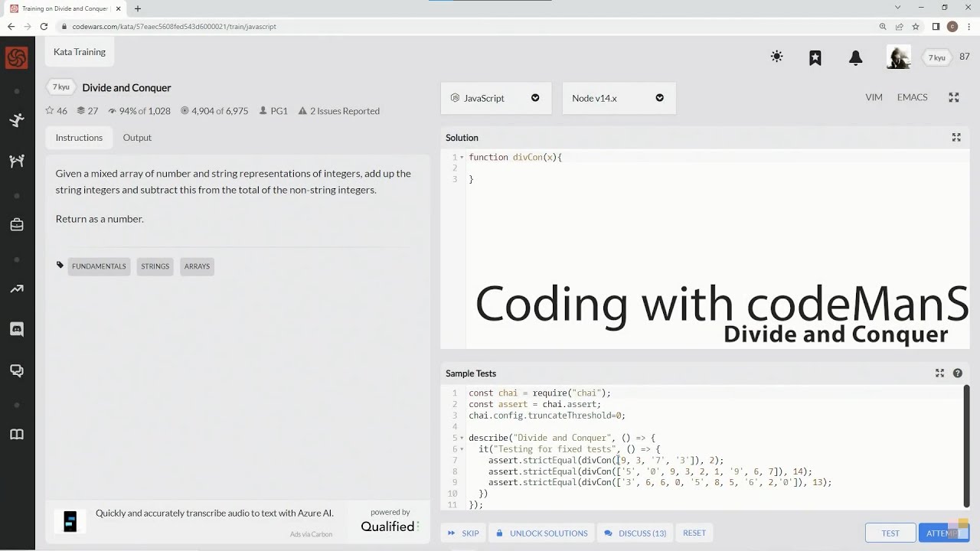Enable VIM key bindings
The image size is (980, 551).
tap(874, 97)
